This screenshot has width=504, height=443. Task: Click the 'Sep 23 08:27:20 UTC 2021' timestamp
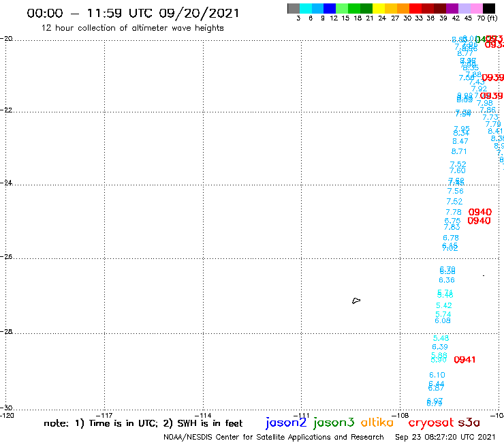tap(445, 437)
